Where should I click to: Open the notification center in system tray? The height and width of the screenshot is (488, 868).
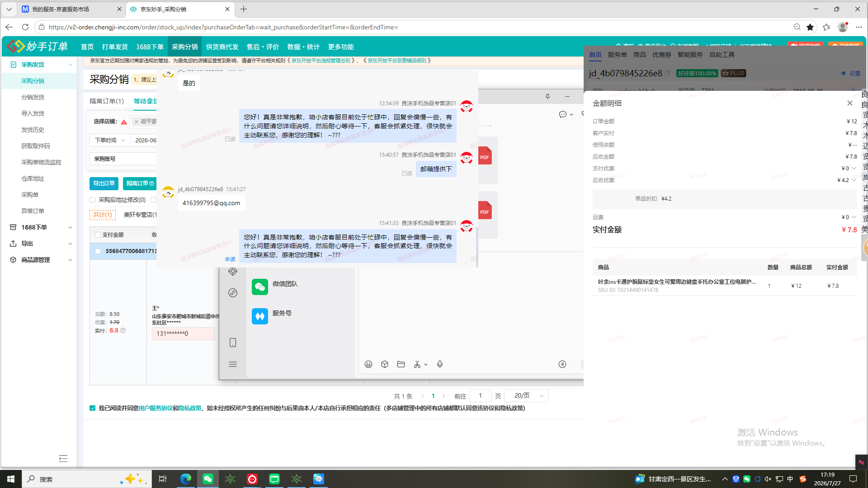pos(853,479)
